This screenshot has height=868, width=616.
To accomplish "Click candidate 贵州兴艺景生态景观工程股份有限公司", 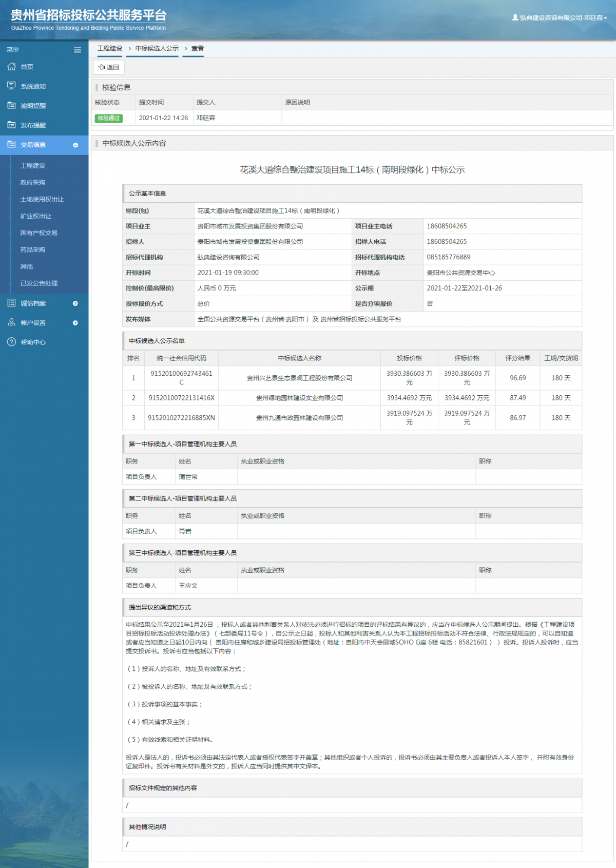I will (x=300, y=378).
